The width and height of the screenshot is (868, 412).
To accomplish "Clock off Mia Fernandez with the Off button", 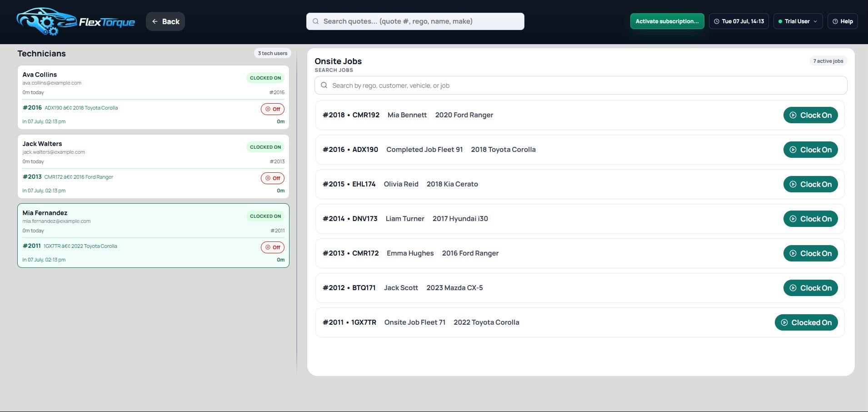I will click(273, 247).
